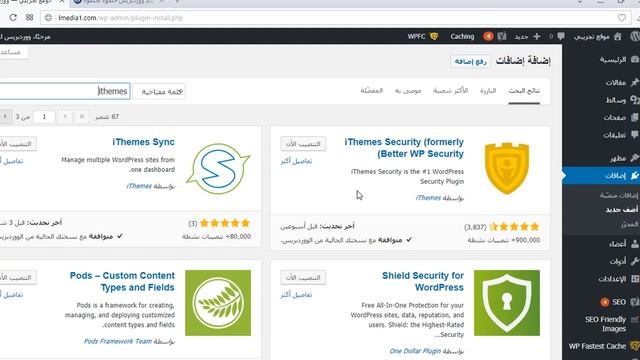Switch to the Featured plugins tab
The image size is (640, 360).
488,91
